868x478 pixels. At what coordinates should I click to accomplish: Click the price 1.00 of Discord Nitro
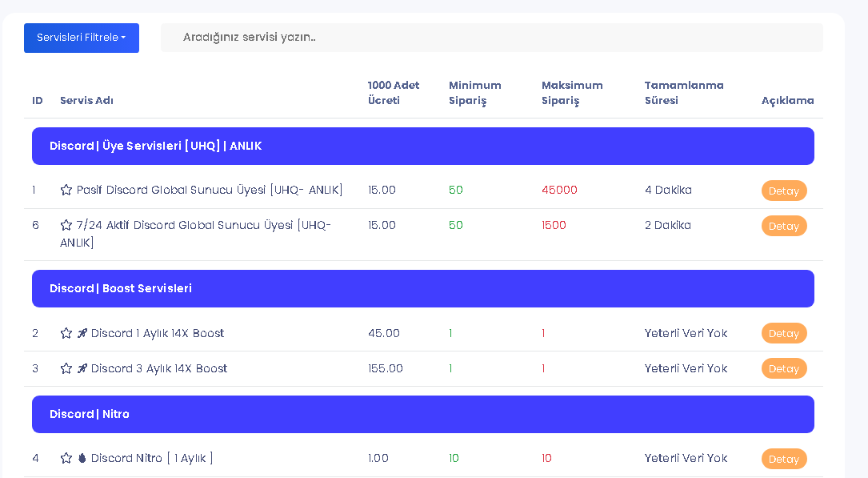(378, 458)
